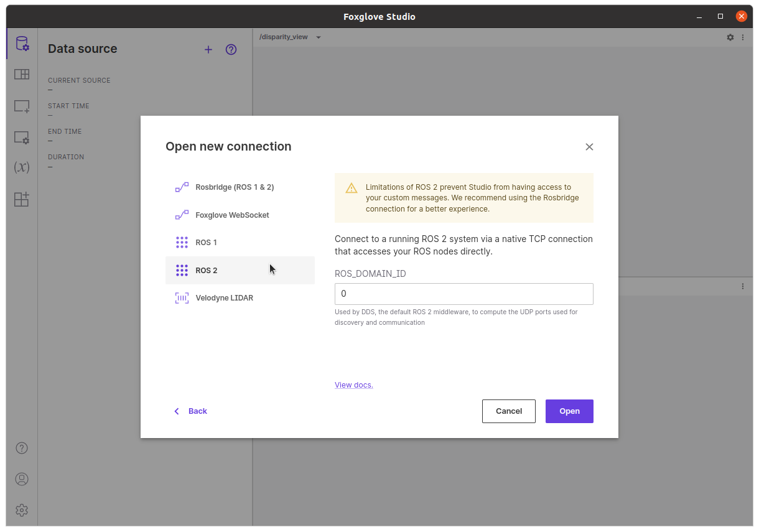759x532 pixels.
Task: Click the Foxglove WebSocket connection icon
Action: click(x=182, y=215)
